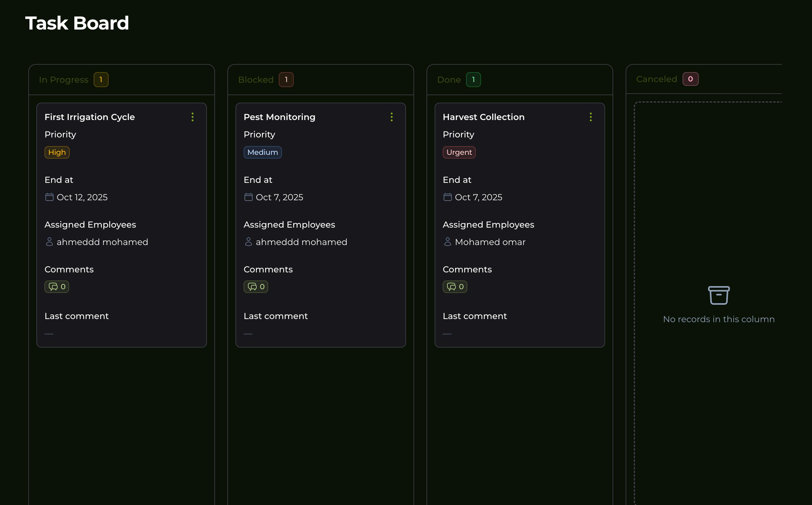The height and width of the screenshot is (505, 812).
Task: Open First Irrigation Cycle three-dot menu
Action: [193, 117]
